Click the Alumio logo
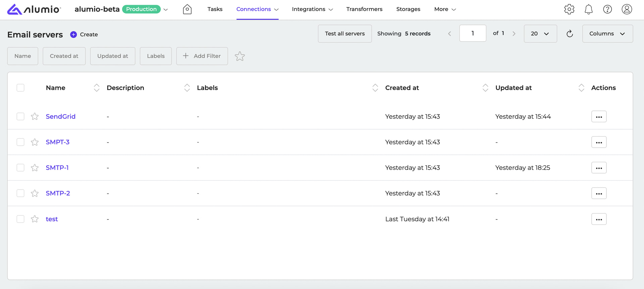Screen dimensions: 644x289 34,9
